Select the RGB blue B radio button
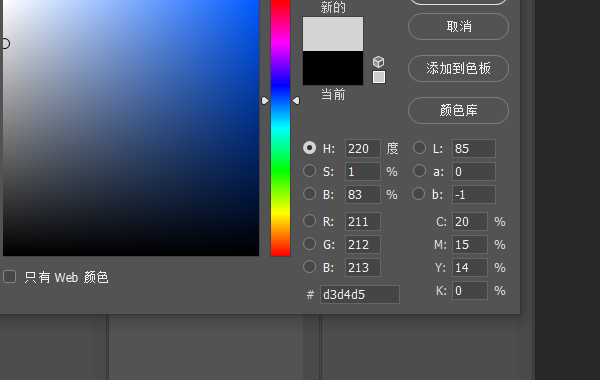 point(310,267)
